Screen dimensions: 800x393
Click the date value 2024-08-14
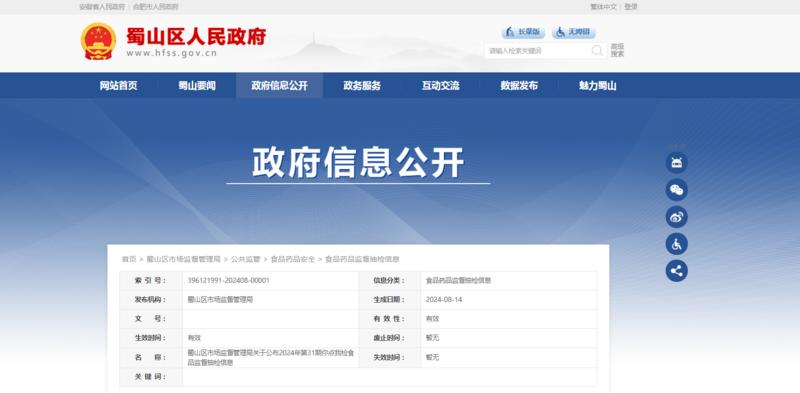click(x=444, y=300)
